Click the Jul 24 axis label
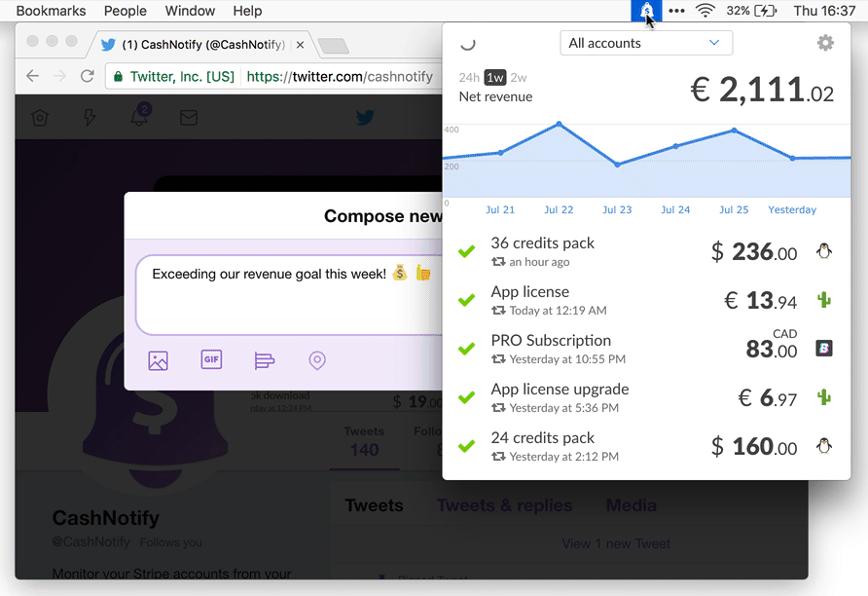868x596 pixels. click(x=675, y=210)
